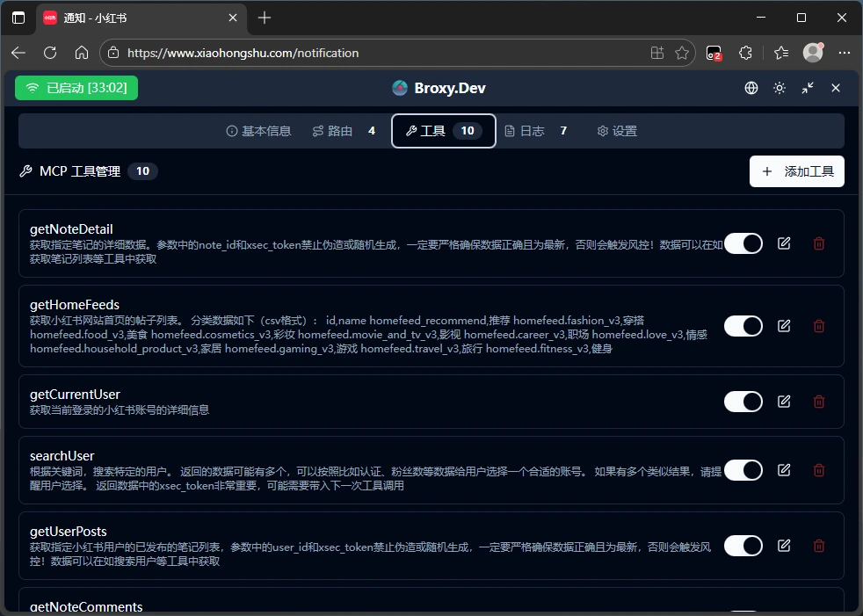Add this page to favorites star
Image resolution: width=863 pixels, height=616 pixels.
coord(682,53)
